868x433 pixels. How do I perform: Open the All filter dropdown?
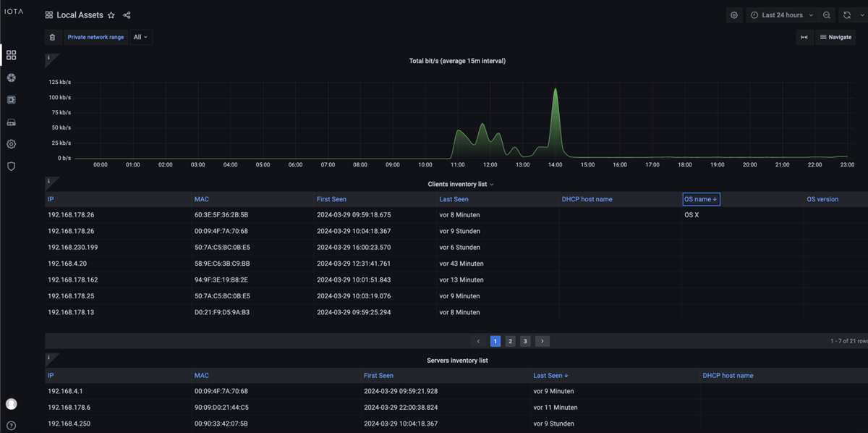point(140,37)
